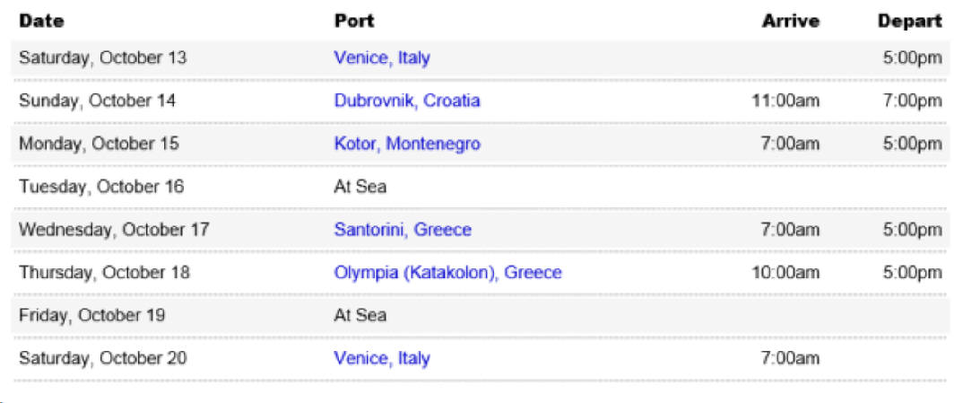The image size is (980, 403).
Task: Open the Kotor, Montenegro port link
Action: point(407,144)
